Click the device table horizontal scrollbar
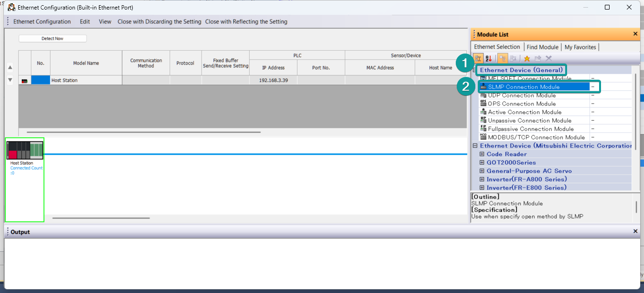This screenshot has width=644, height=293. pyautogui.click(x=144, y=132)
